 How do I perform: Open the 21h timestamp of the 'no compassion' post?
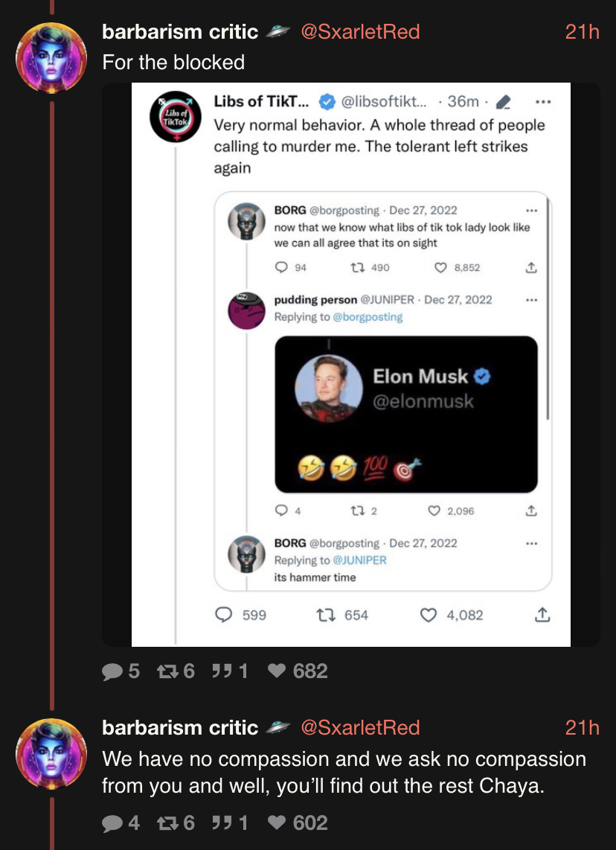pyautogui.click(x=582, y=727)
